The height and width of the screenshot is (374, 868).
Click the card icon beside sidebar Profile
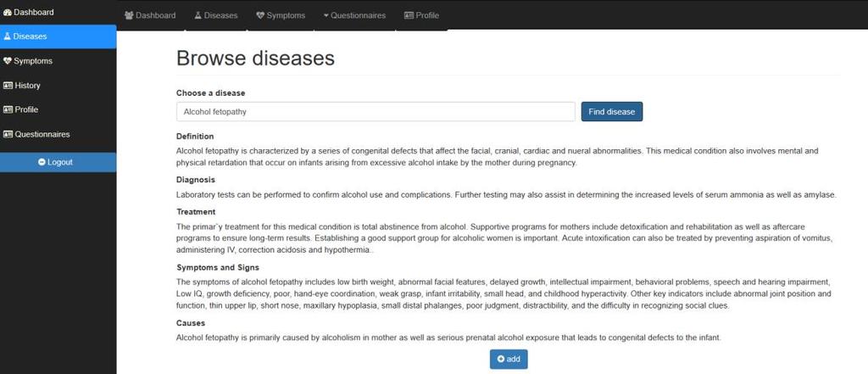pos(8,109)
